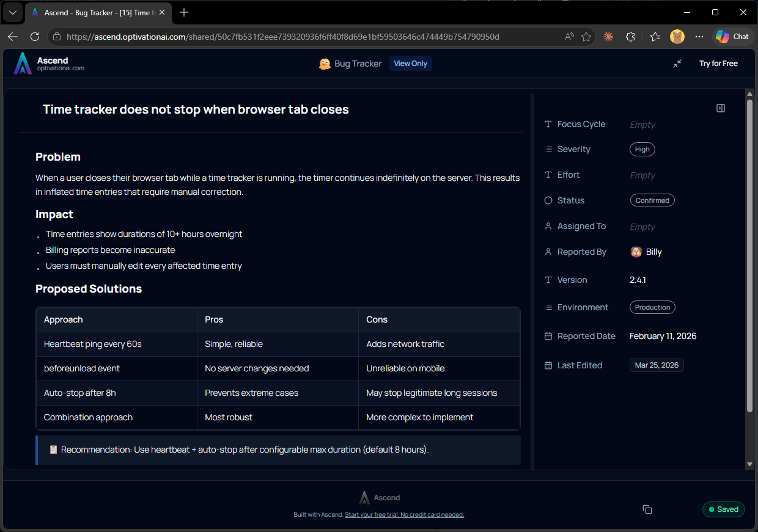This screenshot has height=532, width=758.
Task: Reload the page with refresh icon
Action: point(35,37)
